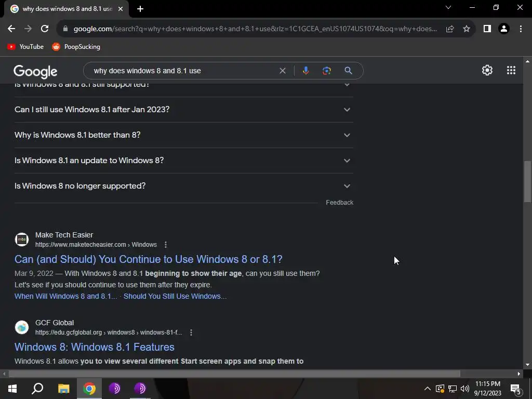532x399 pixels.
Task: Open 'Should You Still Use Windows...' sublink
Action: 175,296
